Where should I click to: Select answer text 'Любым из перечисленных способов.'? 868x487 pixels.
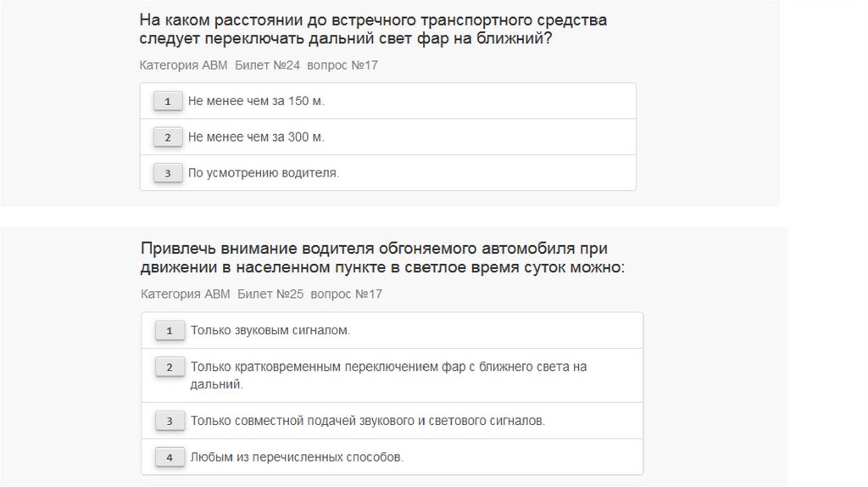click(297, 457)
